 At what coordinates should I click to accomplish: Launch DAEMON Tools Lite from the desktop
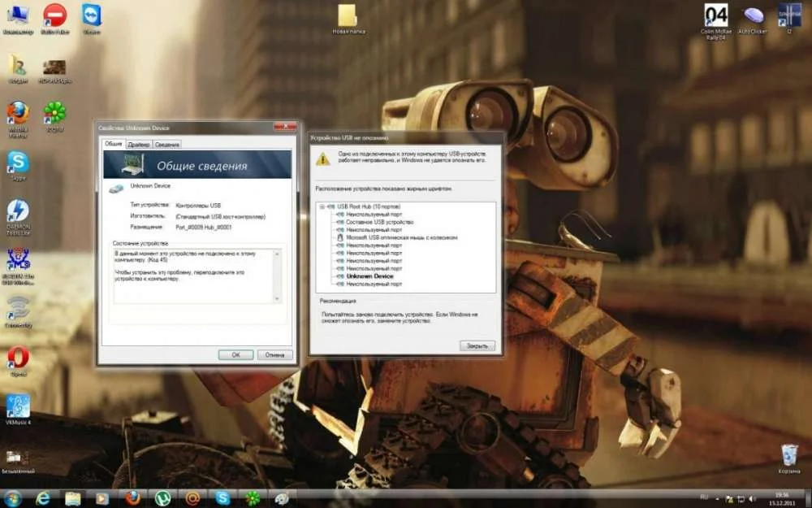point(18,216)
